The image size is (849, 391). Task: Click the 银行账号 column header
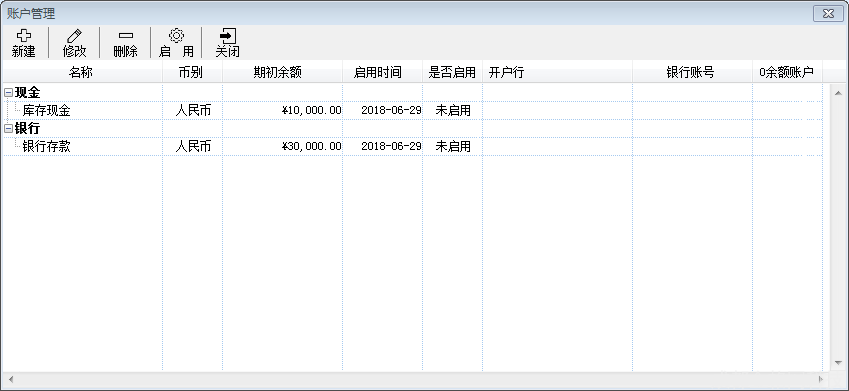coord(693,72)
